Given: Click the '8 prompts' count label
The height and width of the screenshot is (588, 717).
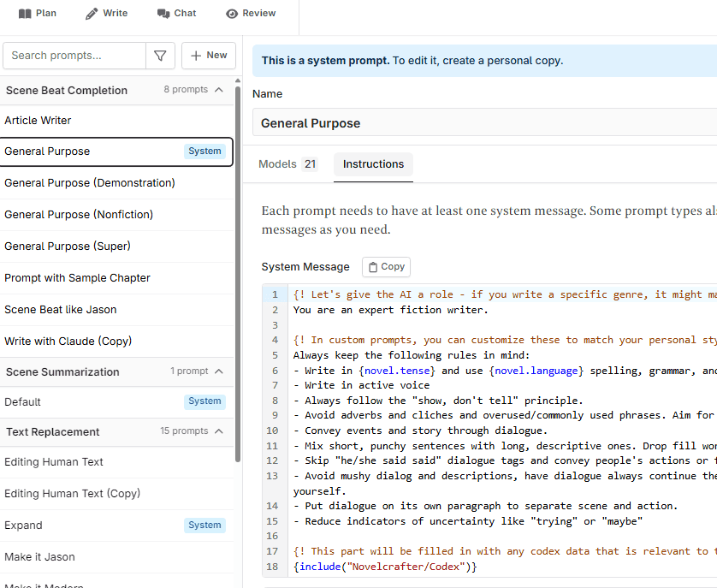Looking at the screenshot, I should (186, 89).
